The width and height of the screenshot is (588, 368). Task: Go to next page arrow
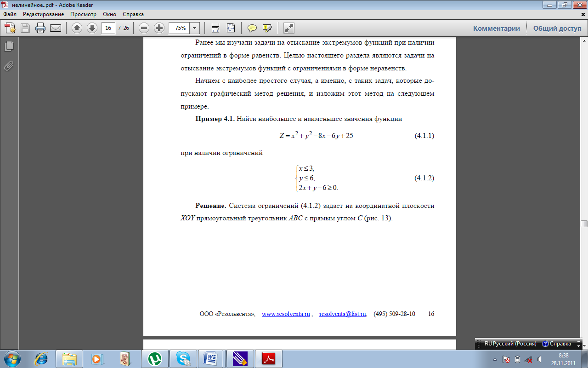coord(92,28)
